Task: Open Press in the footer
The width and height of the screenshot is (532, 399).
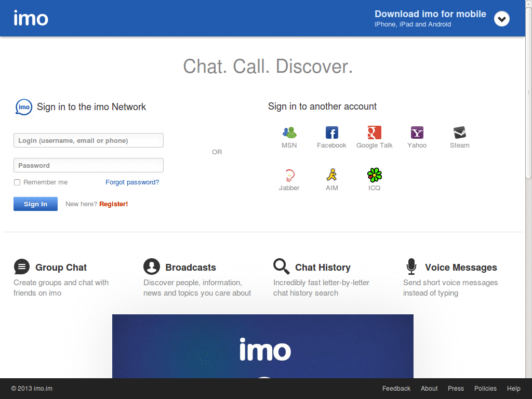Action: point(456,389)
